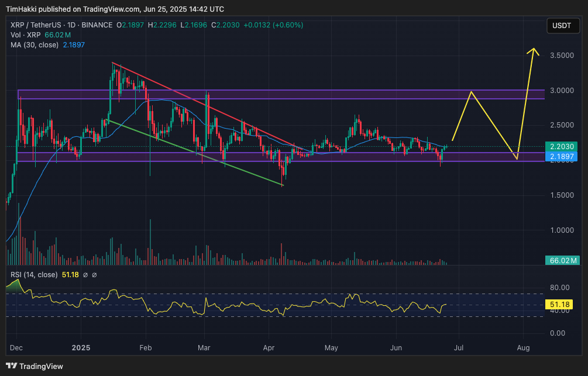Select the close price value C2.2030
The width and height of the screenshot is (588, 376).
[225, 25]
